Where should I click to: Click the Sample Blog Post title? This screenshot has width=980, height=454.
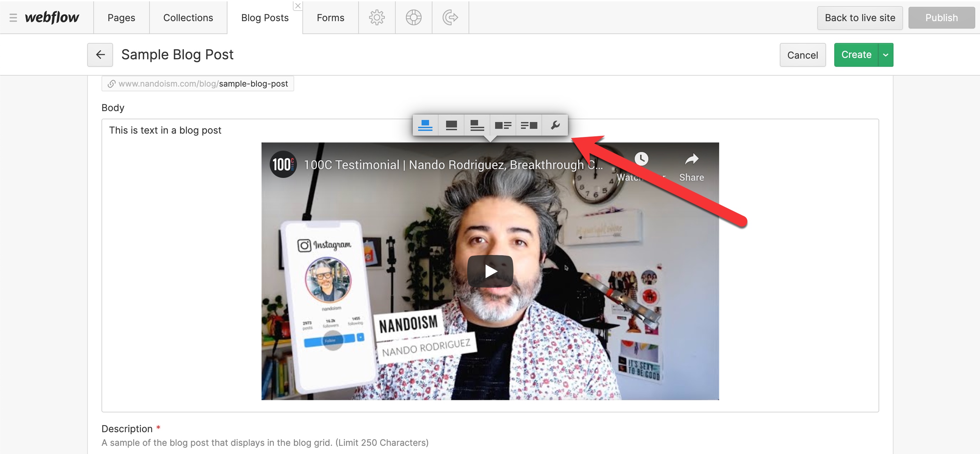pyautogui.click(x=177, y=55)
